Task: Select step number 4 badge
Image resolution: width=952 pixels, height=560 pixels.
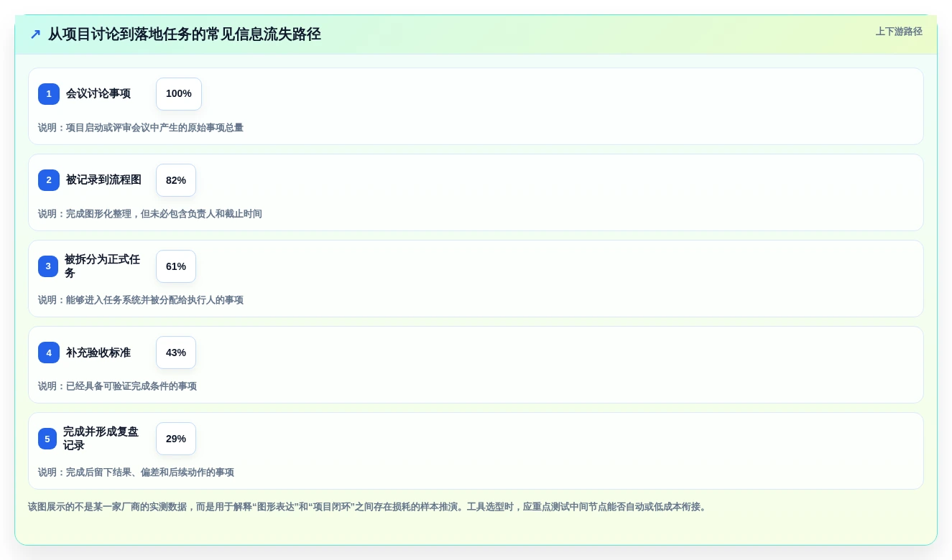Action: click(x=49, y=353)
